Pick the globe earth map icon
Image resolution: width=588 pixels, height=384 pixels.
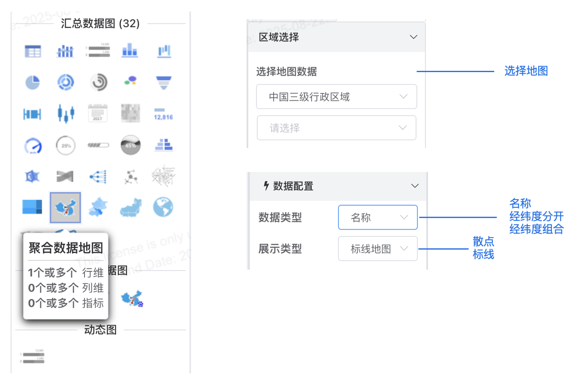163,207
